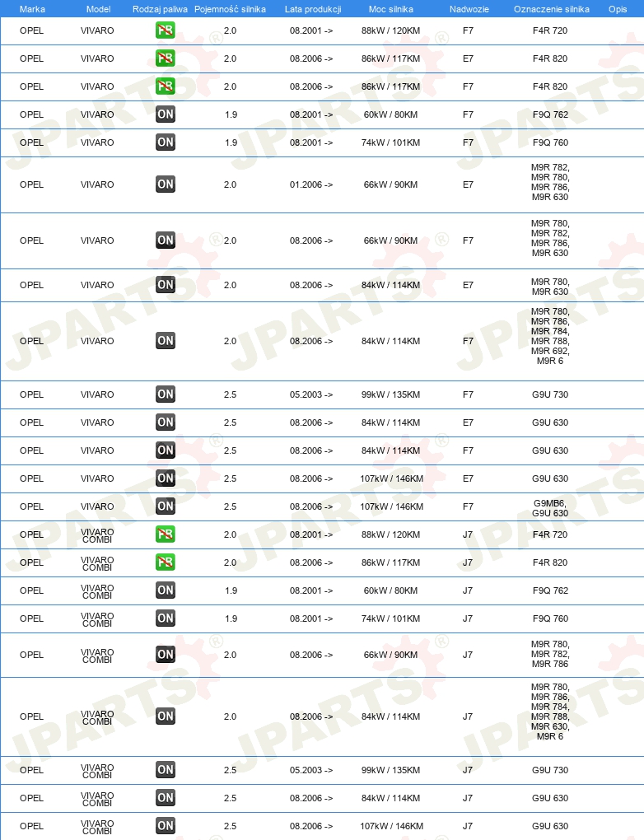Click OPEL in the Vivaro F7 F4R 720 row
Viewport: 644px width, 840px height.
pyautogui.click(x=31, y=30)
